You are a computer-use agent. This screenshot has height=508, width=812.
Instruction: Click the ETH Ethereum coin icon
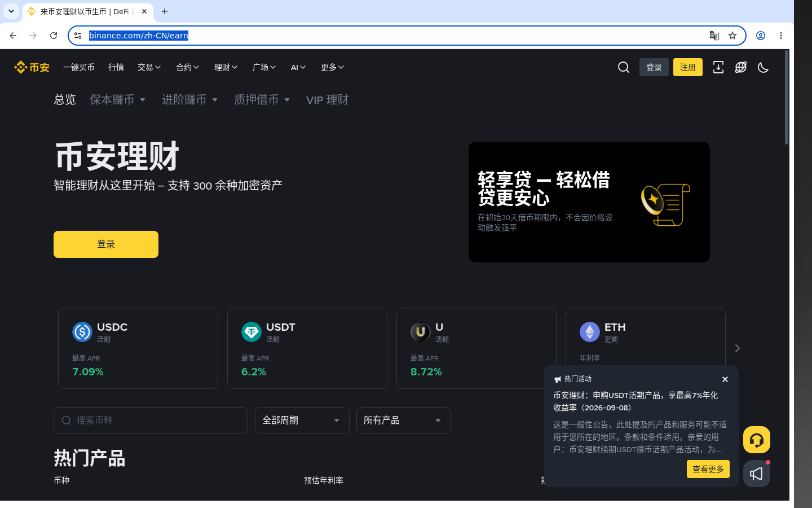tap(590, 332)
